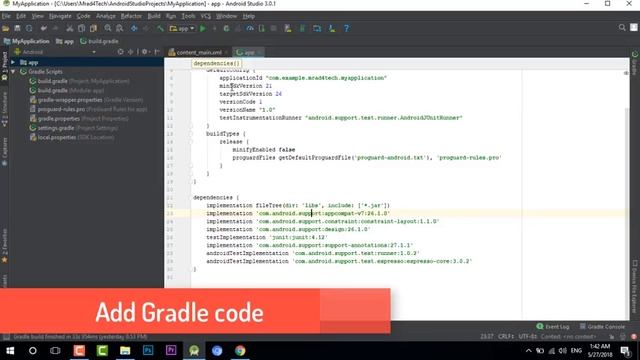Click the Cut scissors icon
Screen dimensions: 640x360
pyautogui.click(x=70, y=29)
